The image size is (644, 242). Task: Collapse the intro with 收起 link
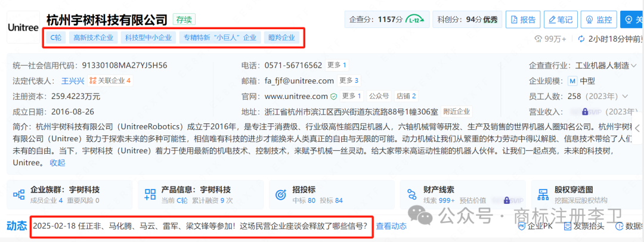(57, 163)
